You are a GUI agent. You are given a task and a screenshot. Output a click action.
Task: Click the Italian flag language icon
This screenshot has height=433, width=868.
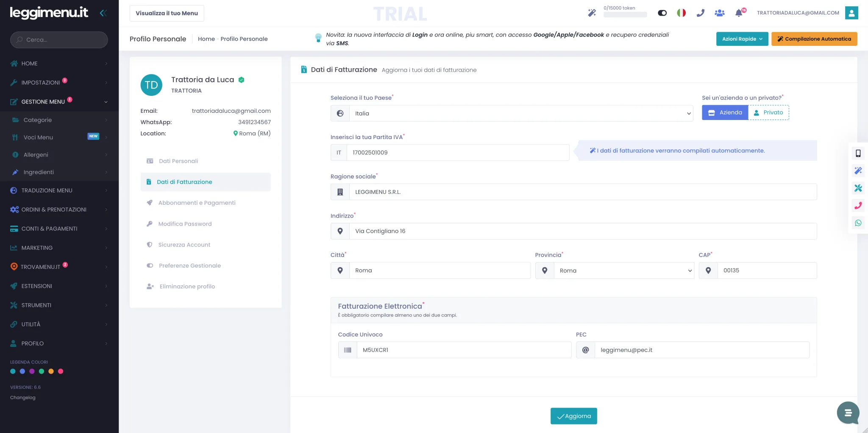[681, 13]
